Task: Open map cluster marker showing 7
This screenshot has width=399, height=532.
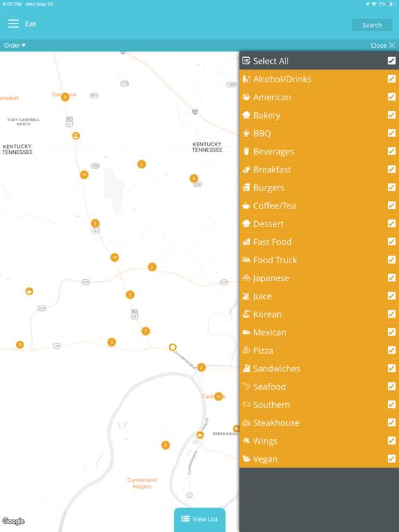Action: click(x=145, y=331)
